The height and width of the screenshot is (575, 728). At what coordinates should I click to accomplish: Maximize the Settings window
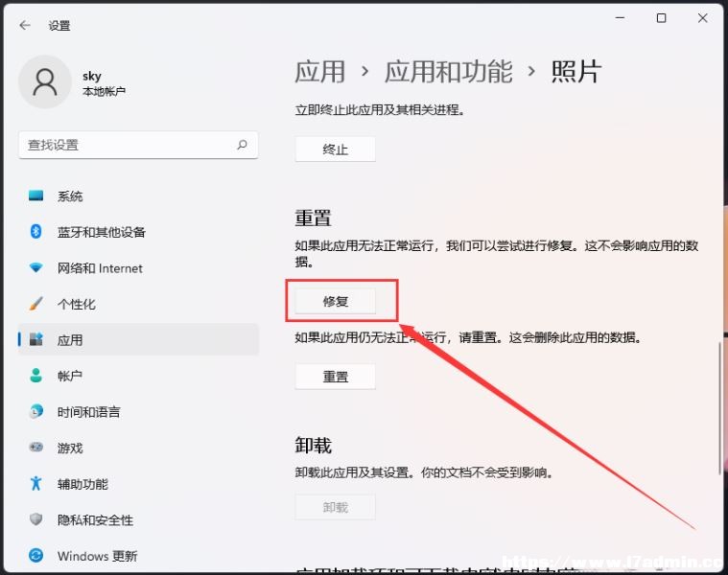[x=661, y=18]
